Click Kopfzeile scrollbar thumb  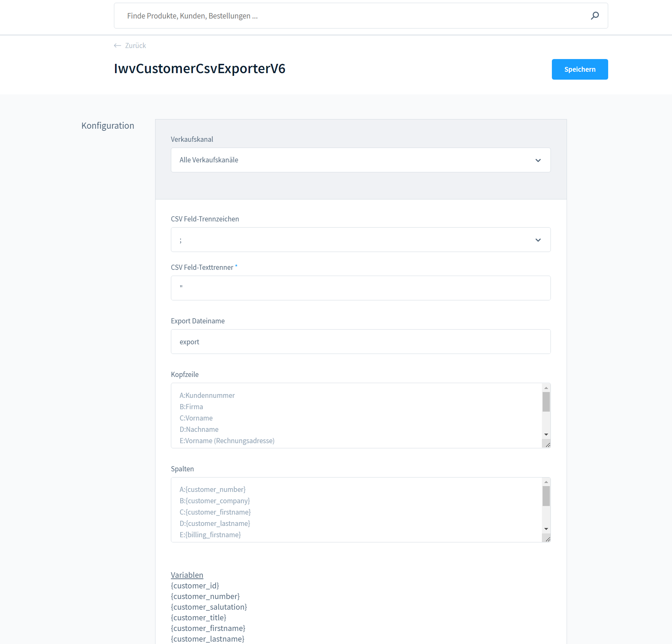click(546, 402)
